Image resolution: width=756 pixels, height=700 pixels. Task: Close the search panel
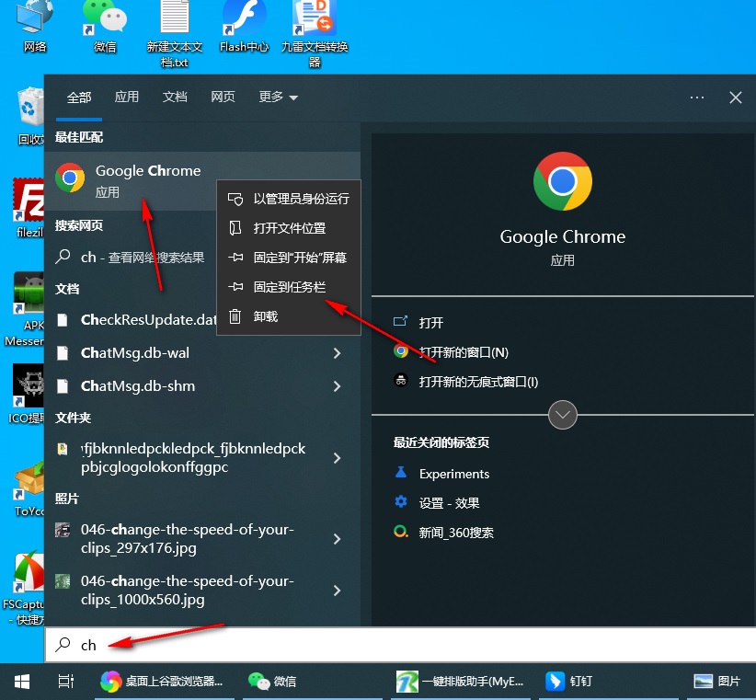(735, 98)
